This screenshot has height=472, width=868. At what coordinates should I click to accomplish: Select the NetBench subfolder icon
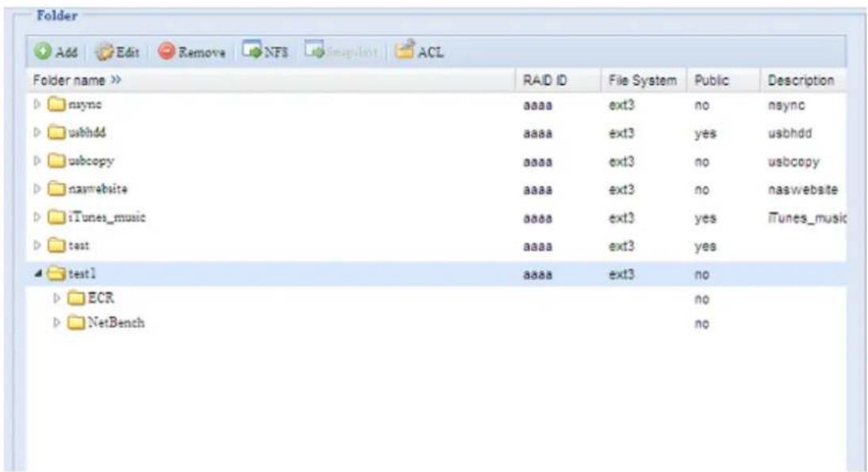coord(75,324)
